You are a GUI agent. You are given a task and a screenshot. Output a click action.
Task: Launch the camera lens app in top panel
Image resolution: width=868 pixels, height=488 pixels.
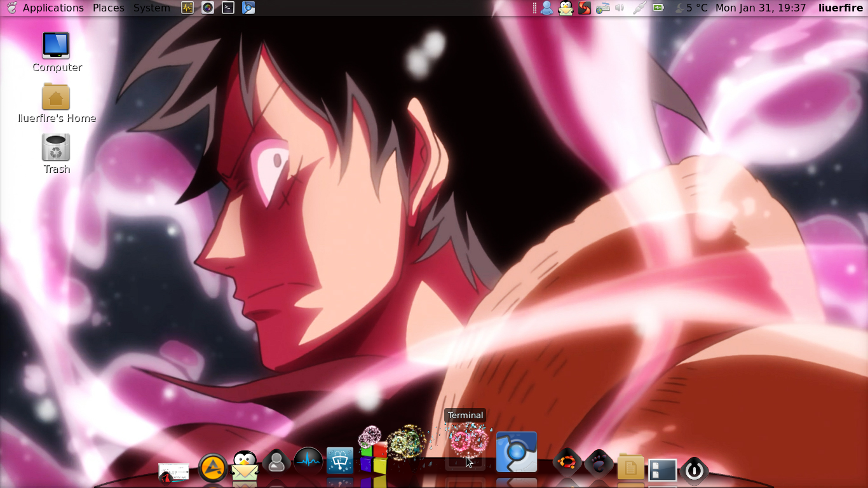(208, 8)
